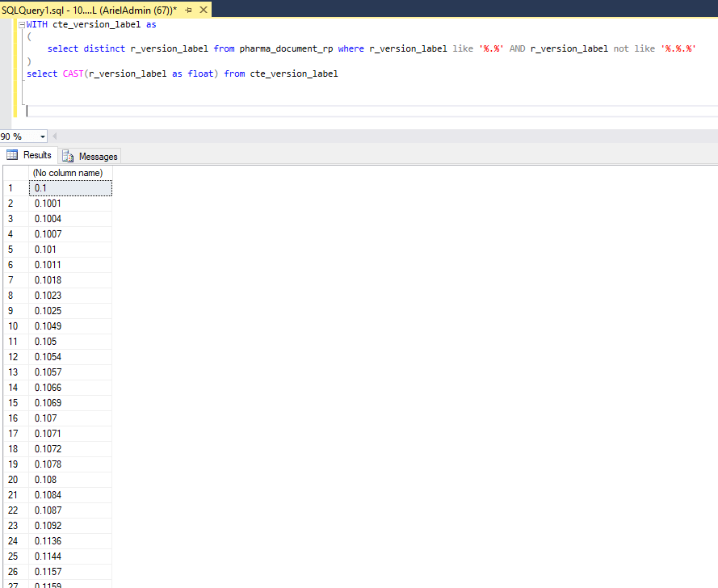This screenshot has height=588, width=718.
Task: Select cell with value 0.1157
Action: point(70,572)
